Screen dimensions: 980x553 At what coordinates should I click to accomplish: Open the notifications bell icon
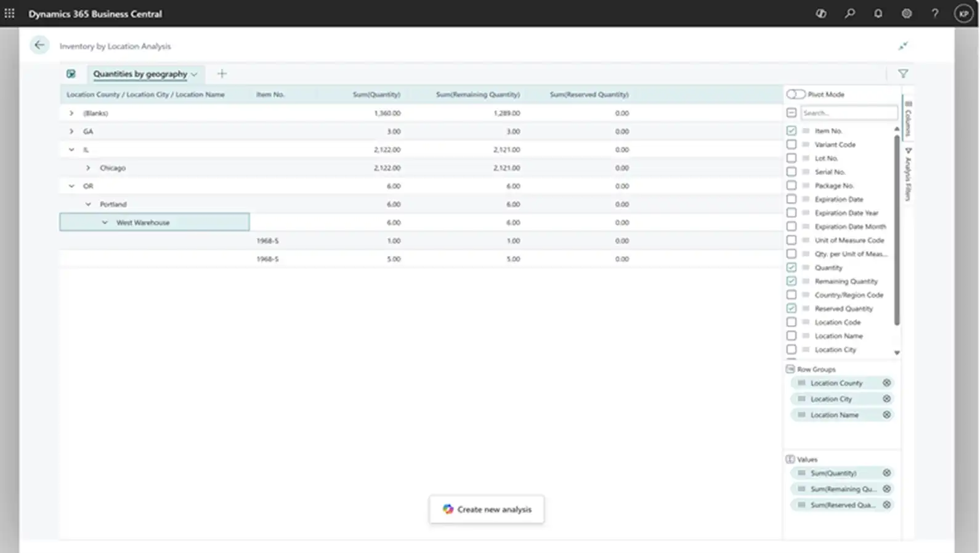pos(878,13)
